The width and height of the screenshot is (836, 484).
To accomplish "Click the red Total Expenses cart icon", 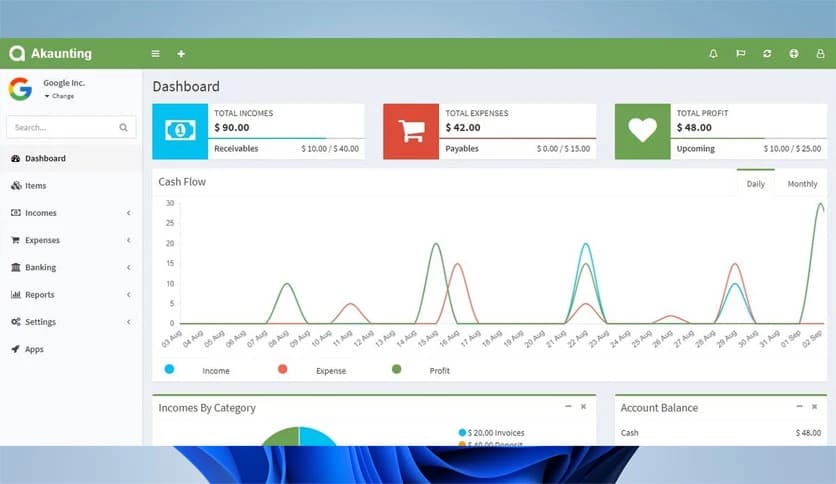I will tap(411, 131).
